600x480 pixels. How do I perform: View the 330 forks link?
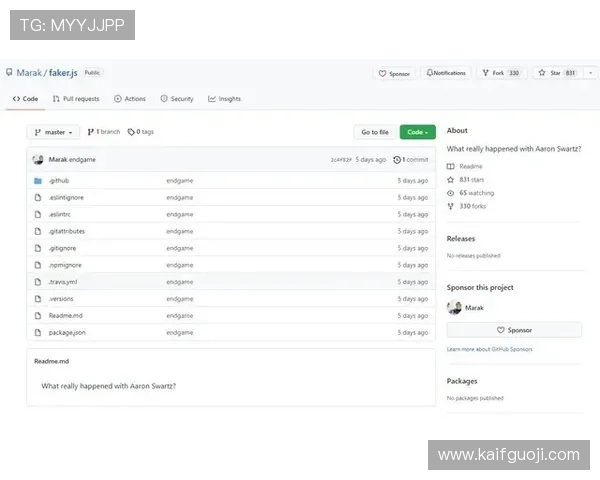[473, 206]
